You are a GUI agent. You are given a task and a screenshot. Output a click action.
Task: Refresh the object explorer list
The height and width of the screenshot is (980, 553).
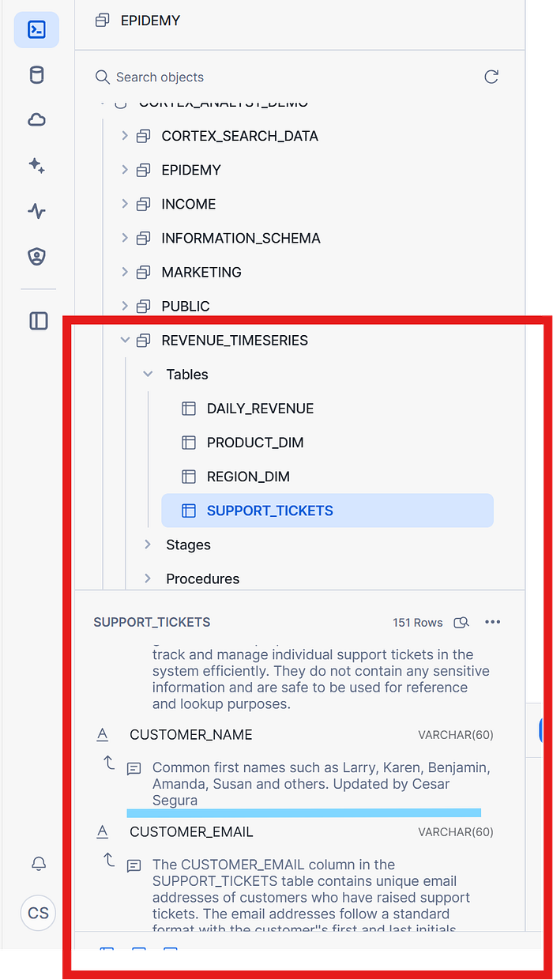click(491, 77)
